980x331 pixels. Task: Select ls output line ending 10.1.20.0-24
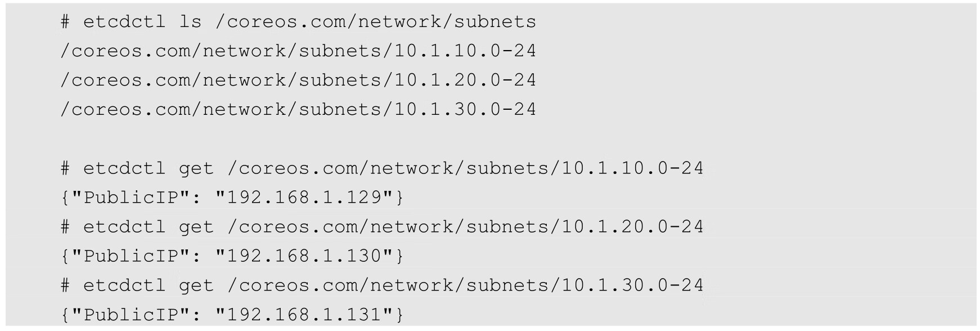(x=298, y=80)
